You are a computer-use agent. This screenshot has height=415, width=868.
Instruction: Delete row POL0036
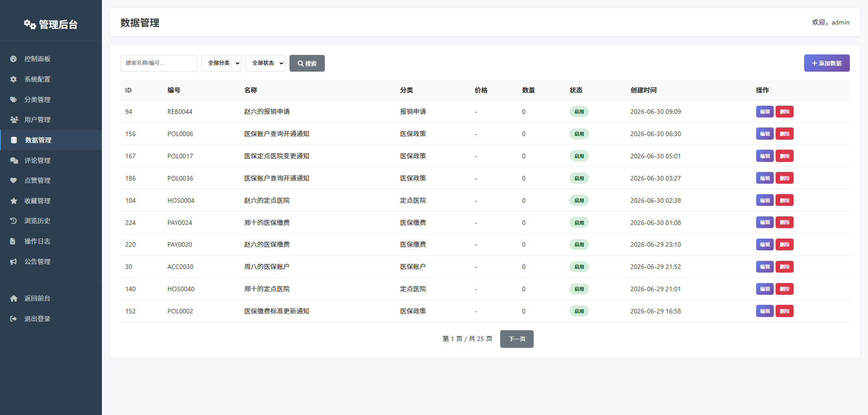click(x=785, y=178)
